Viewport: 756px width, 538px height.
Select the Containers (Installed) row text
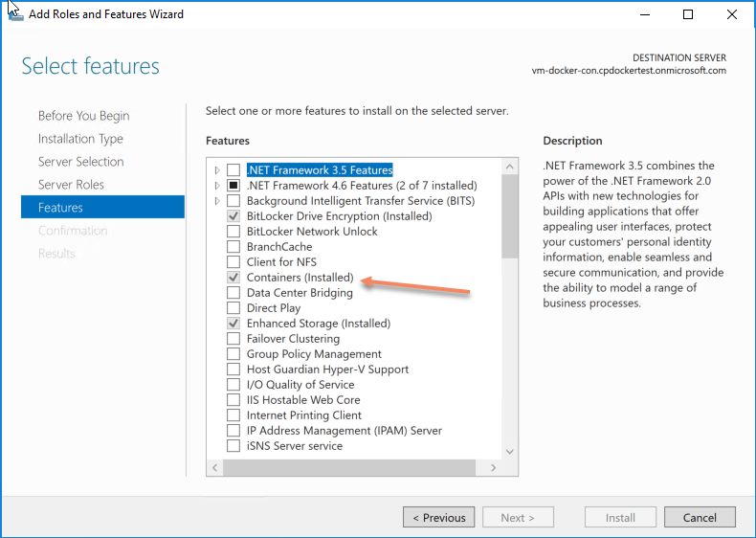[x=300, y=278]
